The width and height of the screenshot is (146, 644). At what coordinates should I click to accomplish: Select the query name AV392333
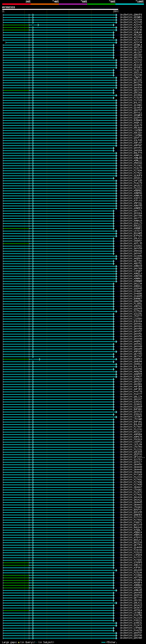coord(8,8)
